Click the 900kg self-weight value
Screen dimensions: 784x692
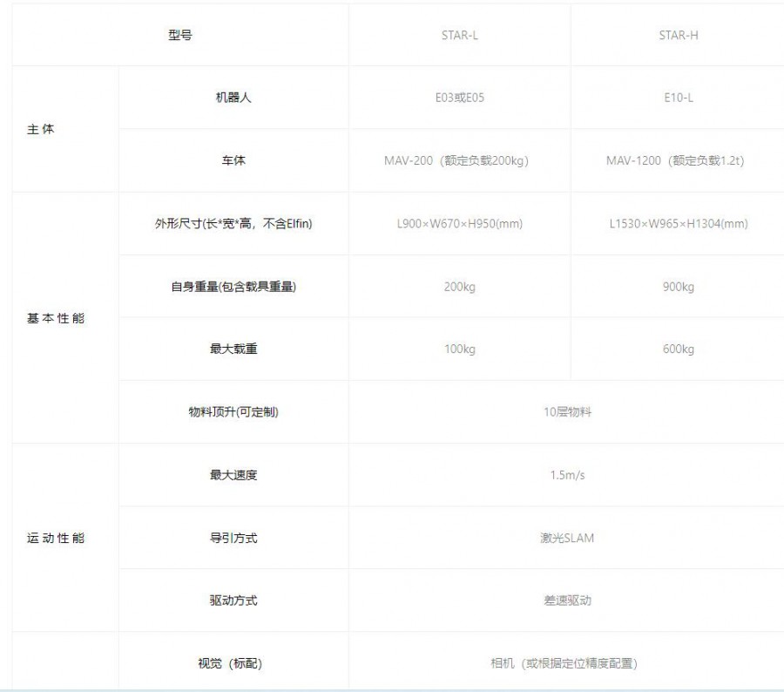(x=678, y=287)
